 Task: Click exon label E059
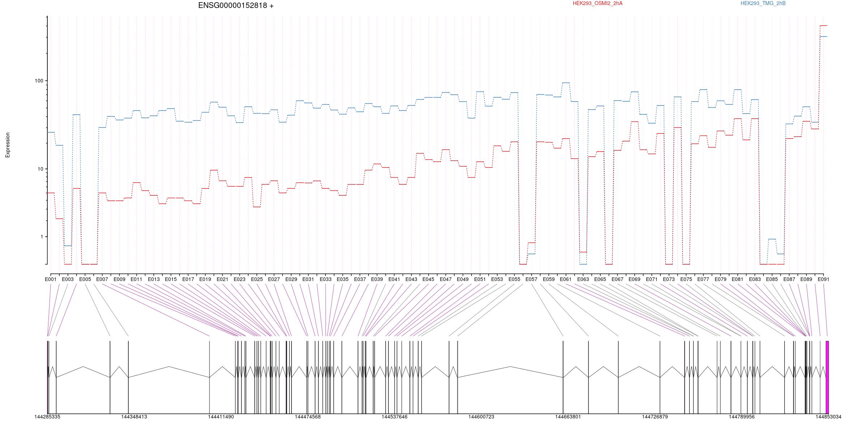tap(549, 279)
